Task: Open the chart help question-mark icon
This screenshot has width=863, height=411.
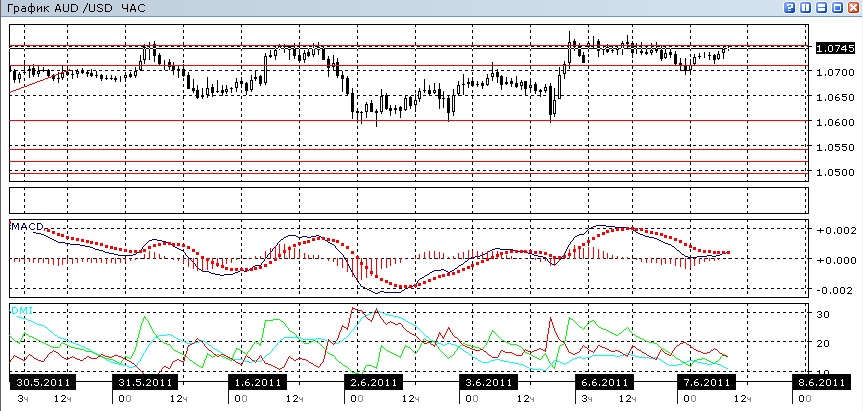Action: pyautogui.click(x=791, y=7)
